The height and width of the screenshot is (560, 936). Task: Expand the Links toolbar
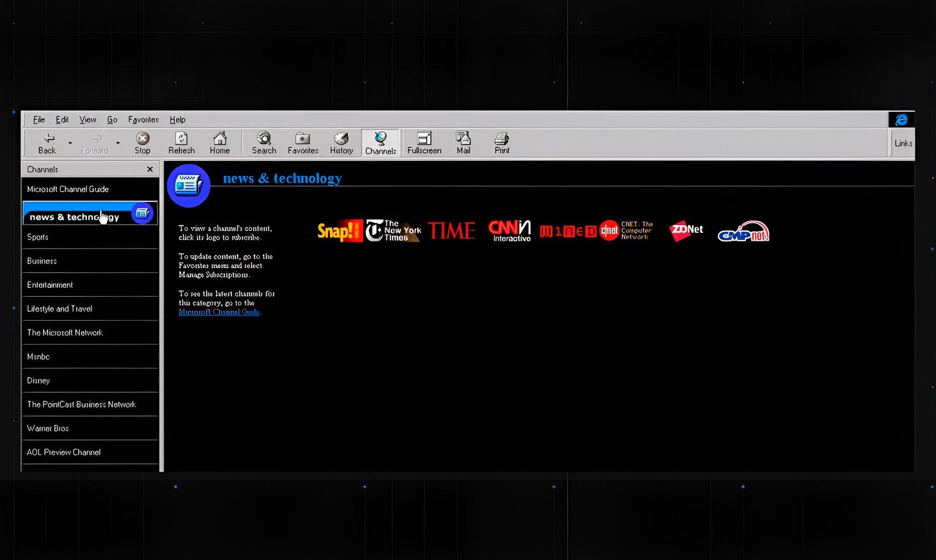click(x=903, y=143)
